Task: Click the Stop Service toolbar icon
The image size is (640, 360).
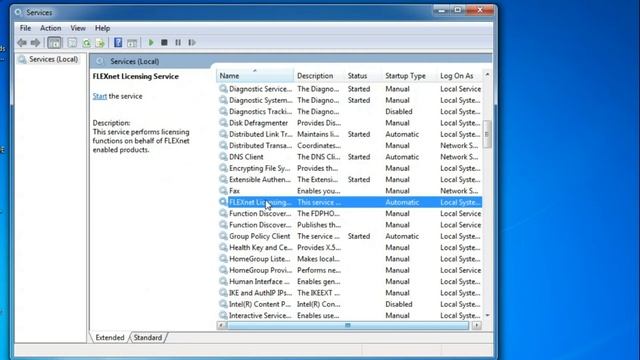Action: (164, 42)
